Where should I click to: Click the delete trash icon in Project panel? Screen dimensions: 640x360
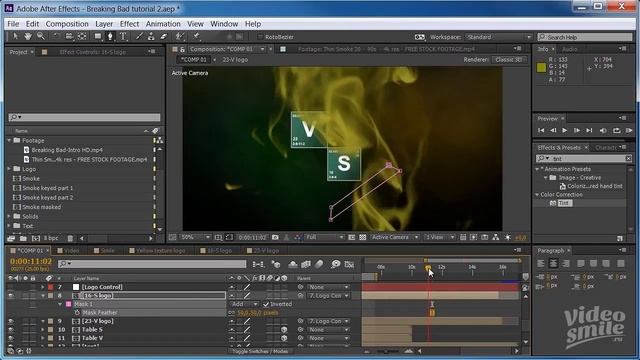pos(70,238)
